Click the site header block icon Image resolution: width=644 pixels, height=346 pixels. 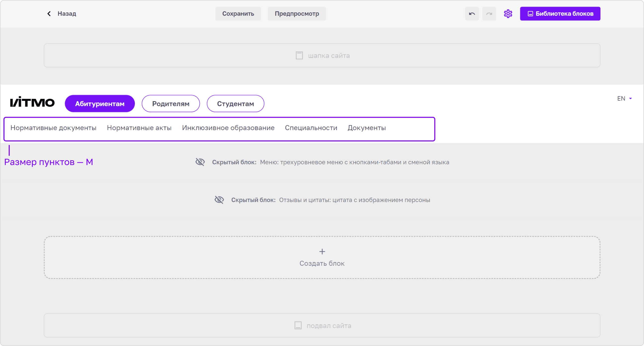coord(299,55)
